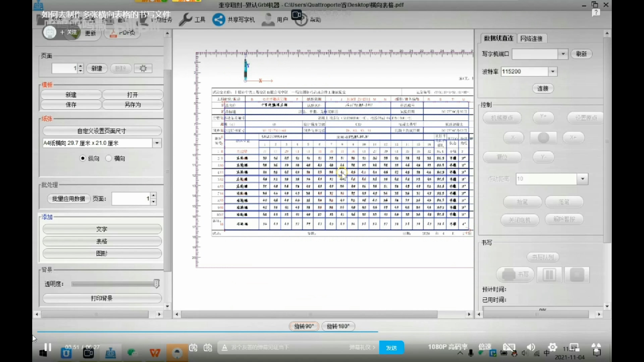Click stop writing icon button

click(577, 275)
